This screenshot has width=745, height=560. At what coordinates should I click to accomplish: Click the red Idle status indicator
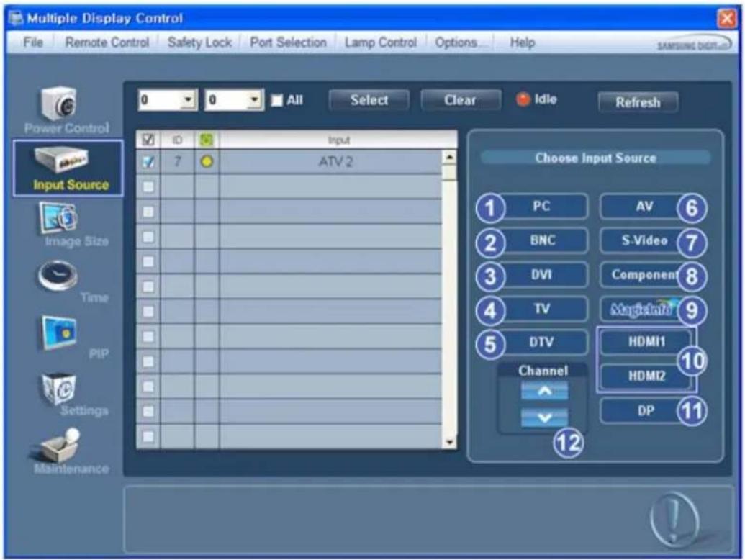pyautogui.click(x=523, y=100)
